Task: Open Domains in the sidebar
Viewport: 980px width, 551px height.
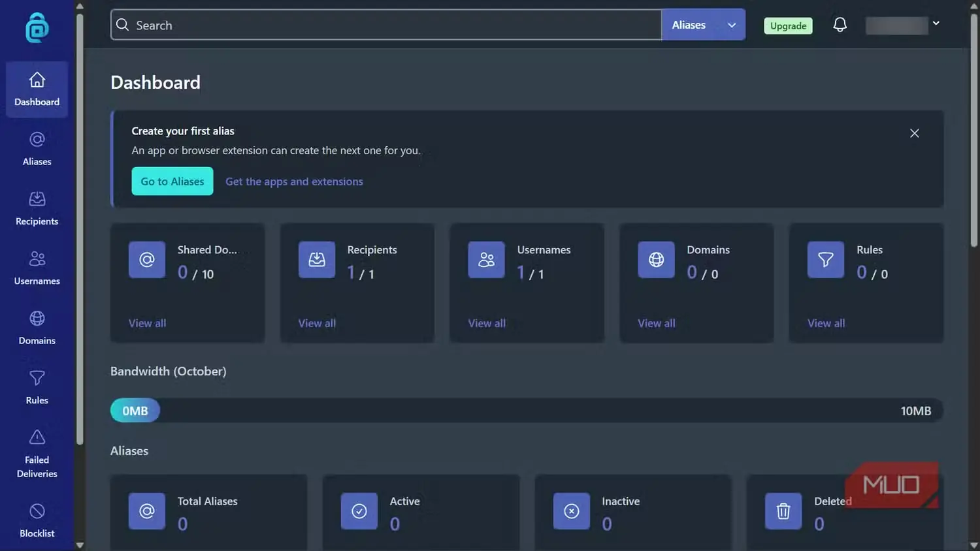Action: (x=37, y=328)
